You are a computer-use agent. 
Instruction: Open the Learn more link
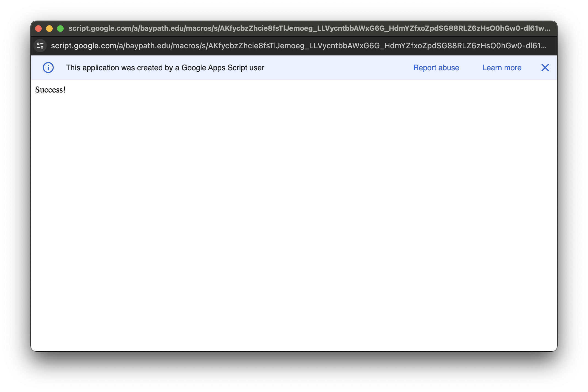(x=502, y=68)
